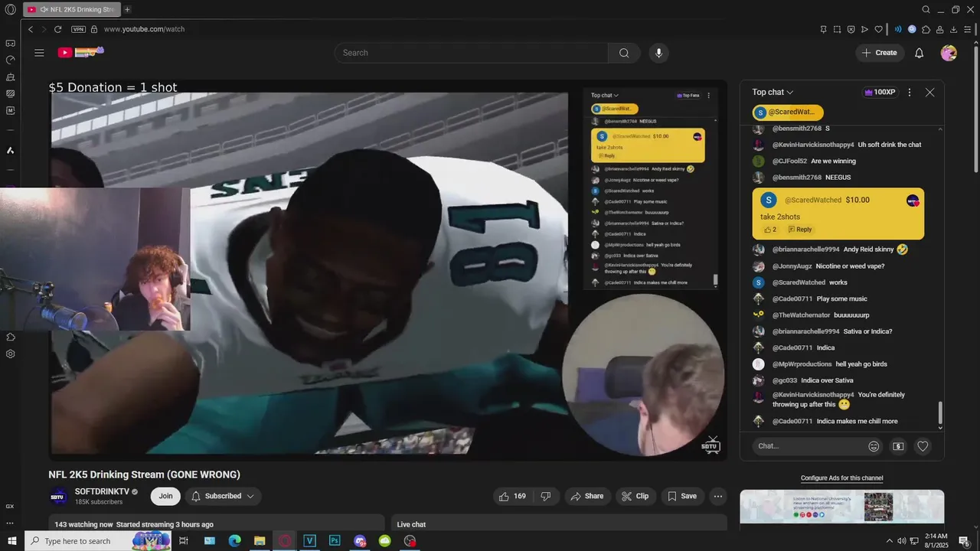Search tabs with magnifier in title bar
This screenshot has width=980, height=551.
tap(926, 9)
